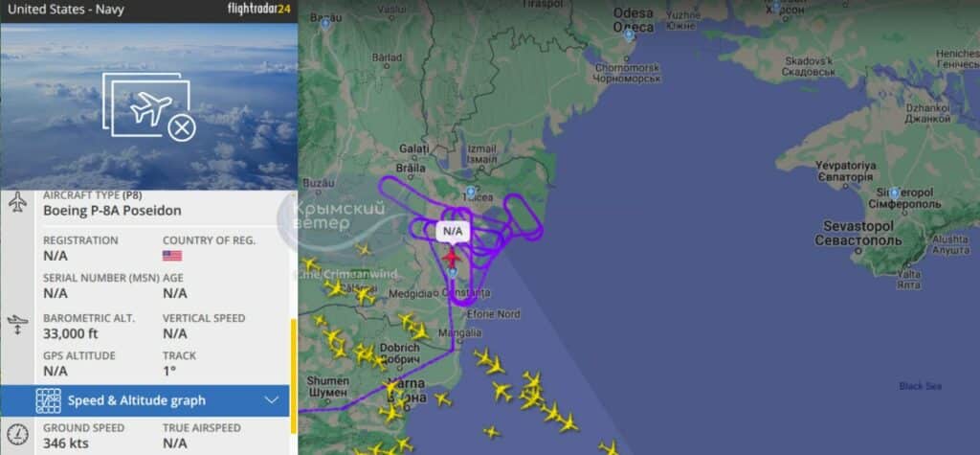Click the N/A callsign label above aircraft
The width and height of the screenshot is (980, 455).
453,232
